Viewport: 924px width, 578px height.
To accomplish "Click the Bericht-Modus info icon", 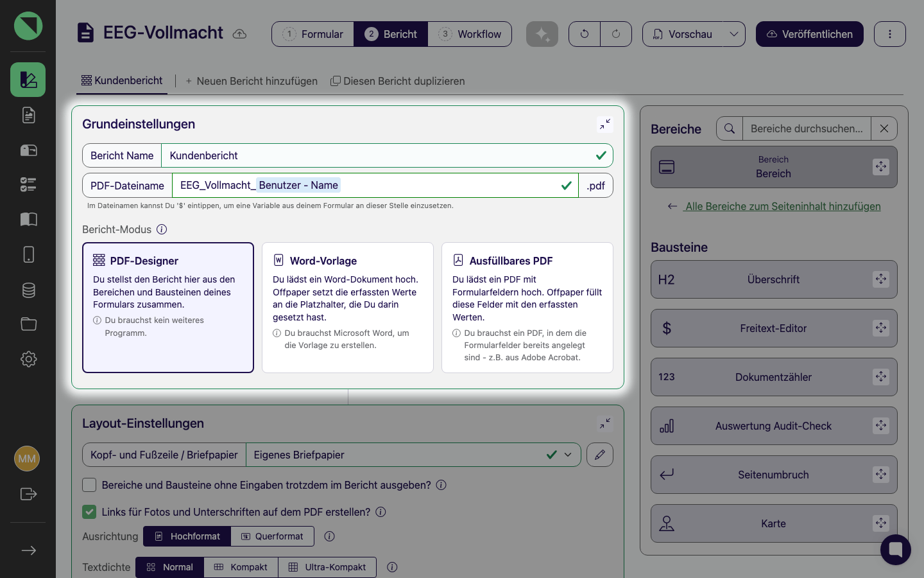I will pos(162,229).
